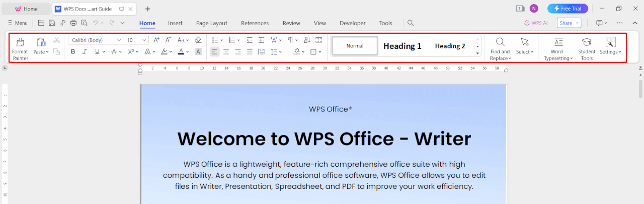Click the Save icon in quick toolbar

point(52,23)
